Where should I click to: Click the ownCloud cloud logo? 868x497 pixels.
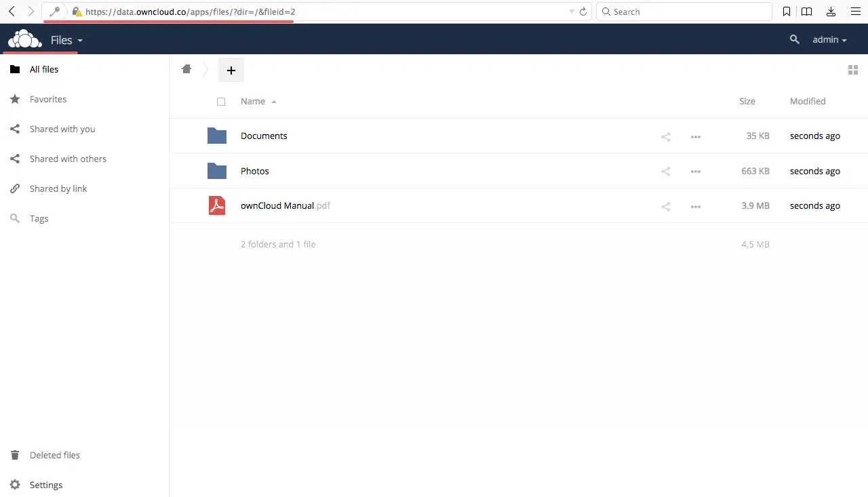[x=24, y=39]
